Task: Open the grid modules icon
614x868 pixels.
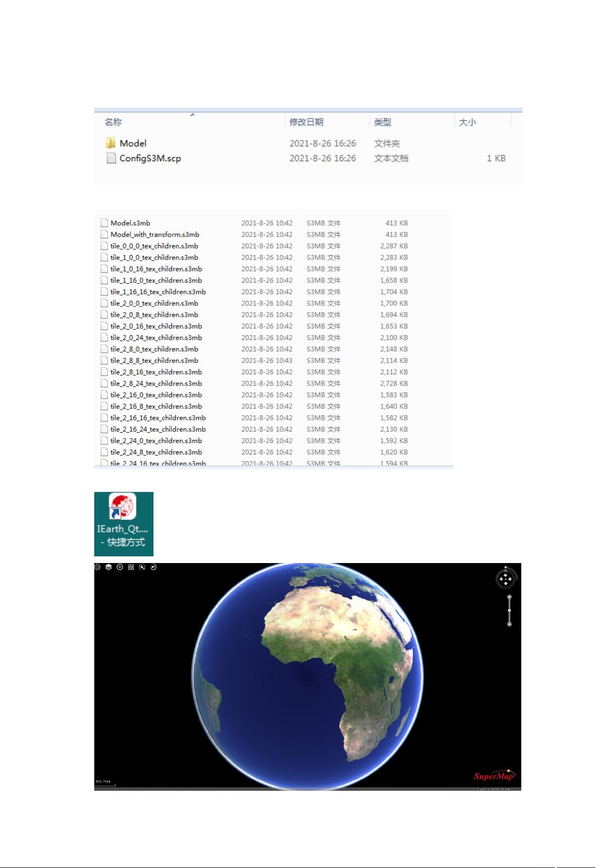Action: (131, 567)
